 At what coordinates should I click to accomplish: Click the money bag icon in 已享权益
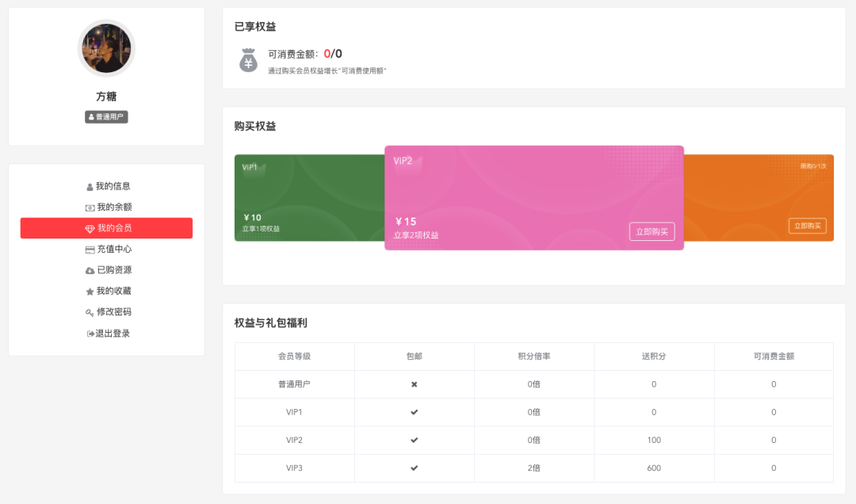point(248,60)
